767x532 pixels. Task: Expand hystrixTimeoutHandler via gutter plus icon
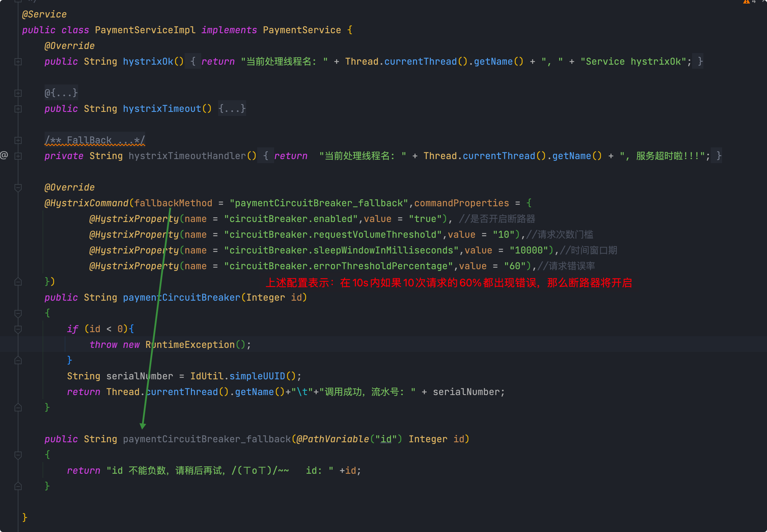click(18, 156)
